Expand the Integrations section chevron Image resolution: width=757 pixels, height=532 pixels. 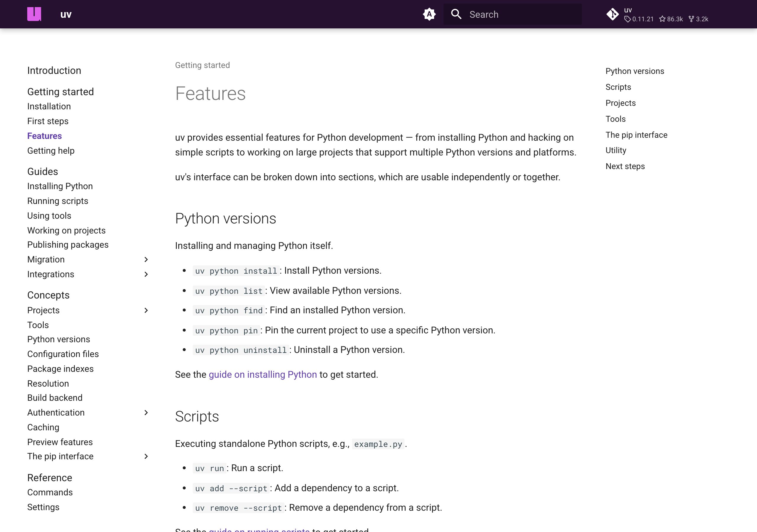click(x=146, y=274)
